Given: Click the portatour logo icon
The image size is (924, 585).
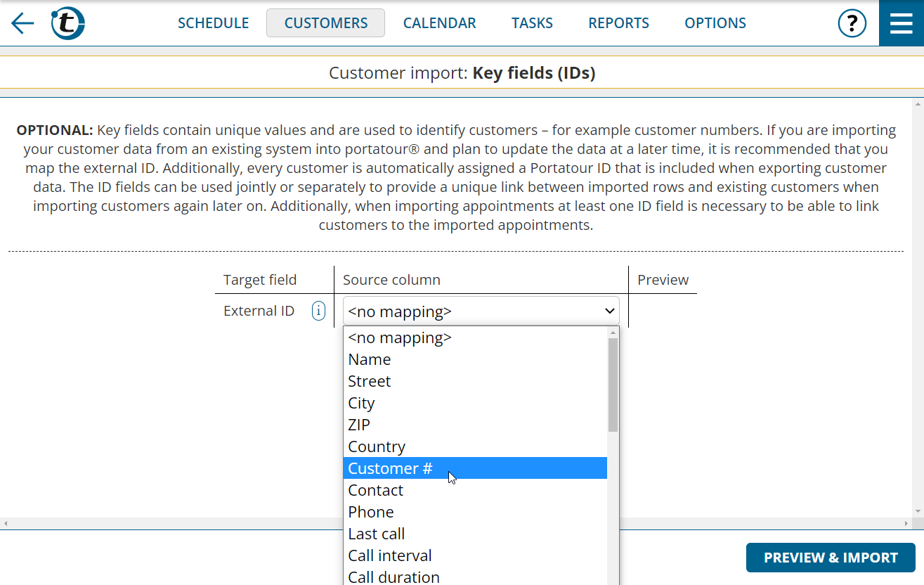Looking at the screenshot, I should (67, 22).
